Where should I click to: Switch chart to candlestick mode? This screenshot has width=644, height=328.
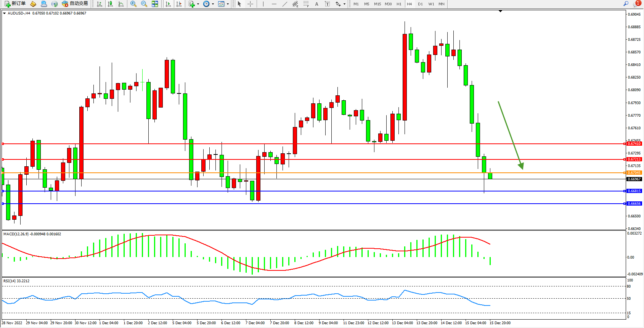coord(110,4)
